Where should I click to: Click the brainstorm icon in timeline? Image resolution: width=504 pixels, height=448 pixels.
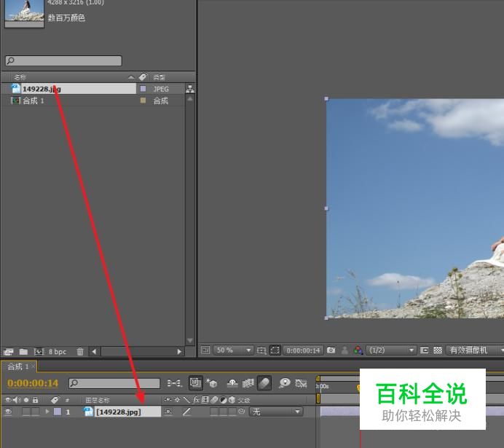[x=285, y=383]
